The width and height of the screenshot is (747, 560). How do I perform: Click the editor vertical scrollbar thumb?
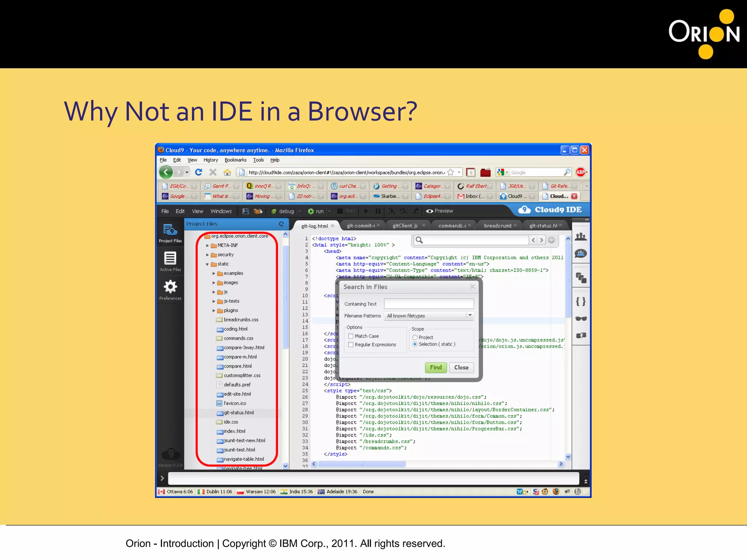click(568, 280)
